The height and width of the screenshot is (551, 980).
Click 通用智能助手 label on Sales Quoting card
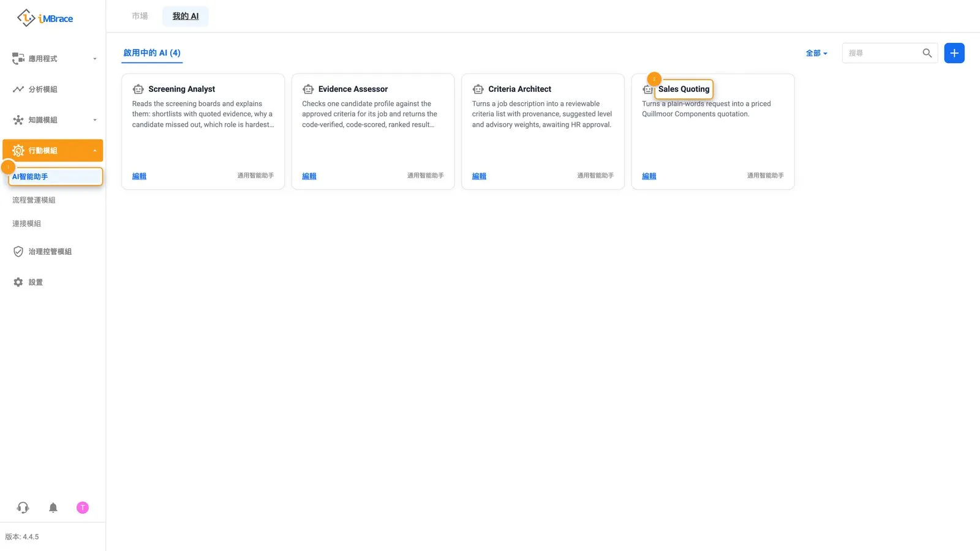click(765, 176)
